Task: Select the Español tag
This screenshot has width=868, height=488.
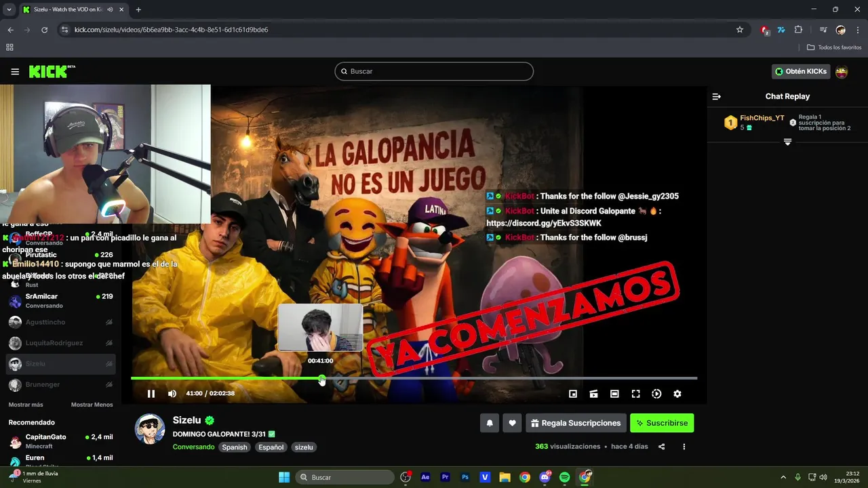Action: 271,447
